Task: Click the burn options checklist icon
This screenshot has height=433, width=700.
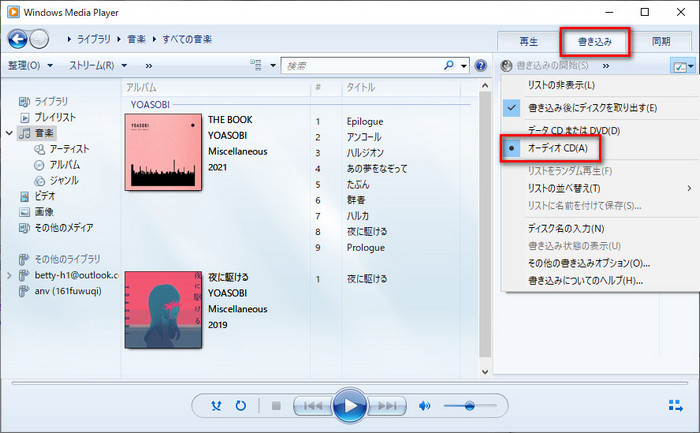Action: click(x=680, y=67)
